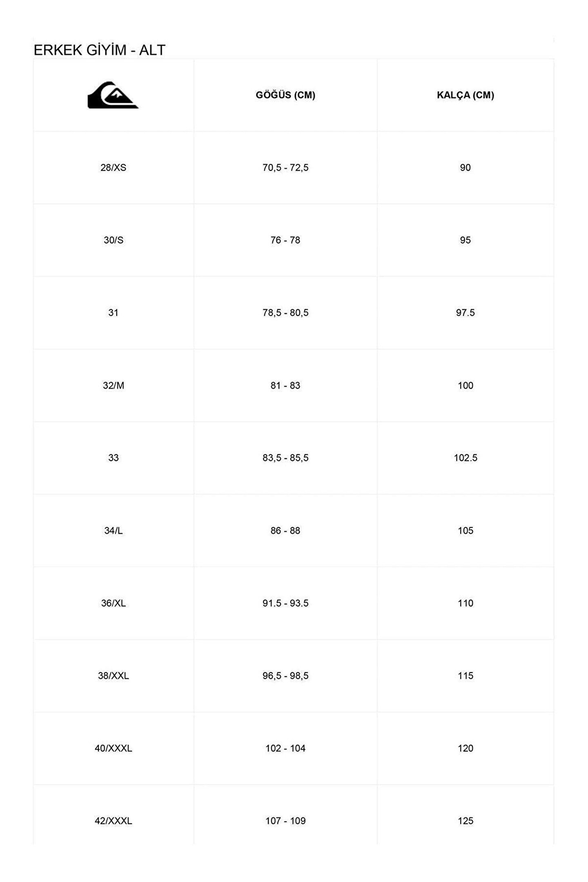Select the 36/XL size cell
The image size is (588, 882).
coord(113,603)
